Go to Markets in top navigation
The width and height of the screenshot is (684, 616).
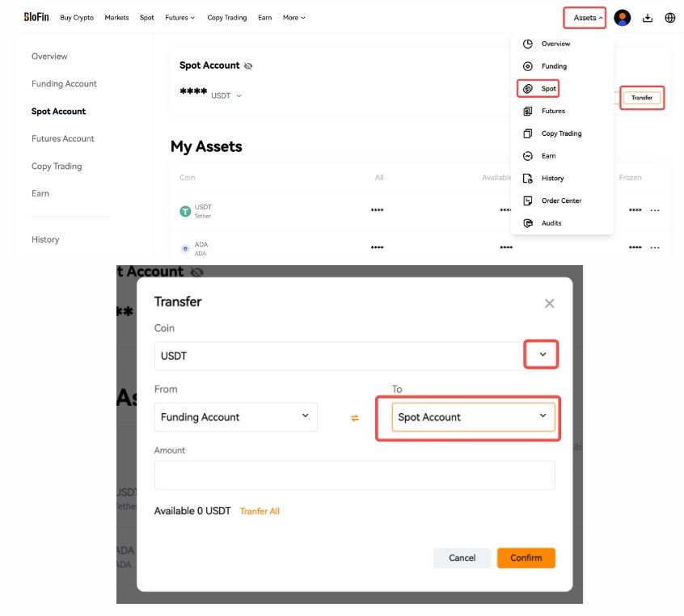point(116,18)
